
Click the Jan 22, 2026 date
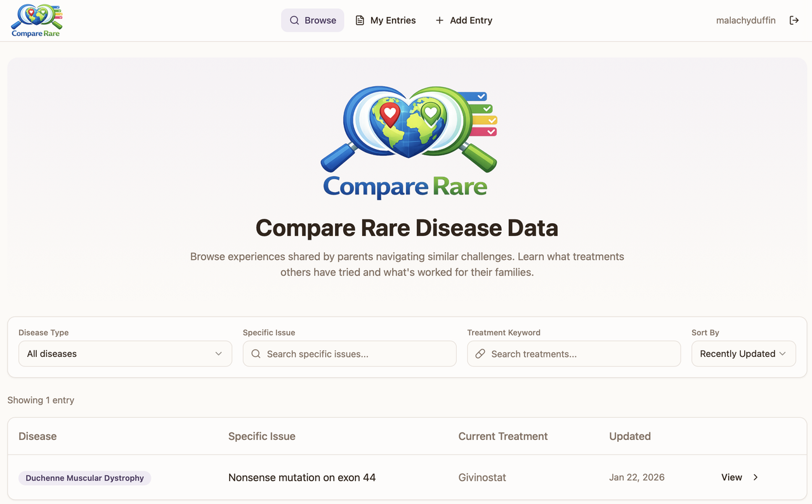637,477
